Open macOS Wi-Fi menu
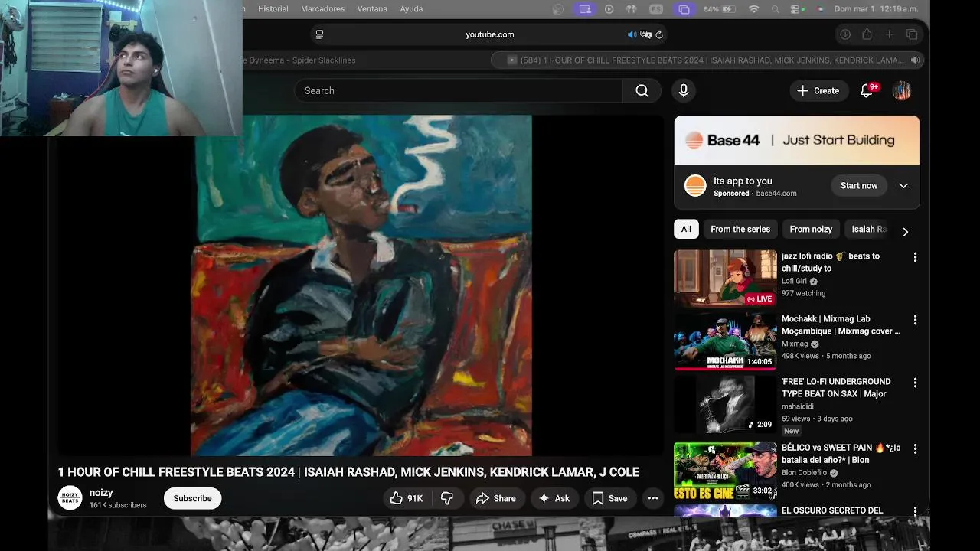The width and height of the screenshot is (980, 551). (x=754, y=9)
